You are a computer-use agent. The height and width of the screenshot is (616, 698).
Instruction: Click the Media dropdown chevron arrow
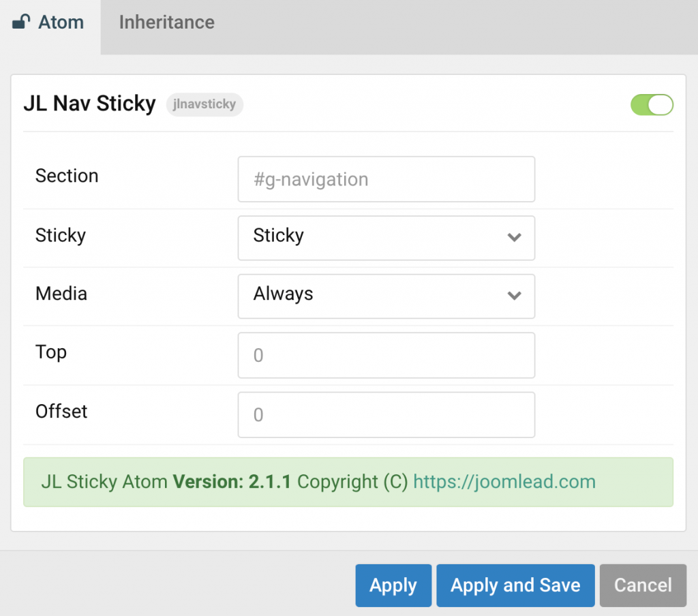515,296
